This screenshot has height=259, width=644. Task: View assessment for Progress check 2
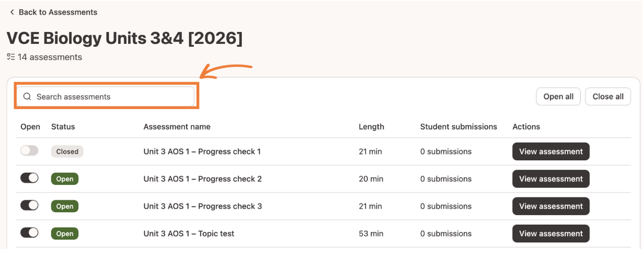(551, 179)
